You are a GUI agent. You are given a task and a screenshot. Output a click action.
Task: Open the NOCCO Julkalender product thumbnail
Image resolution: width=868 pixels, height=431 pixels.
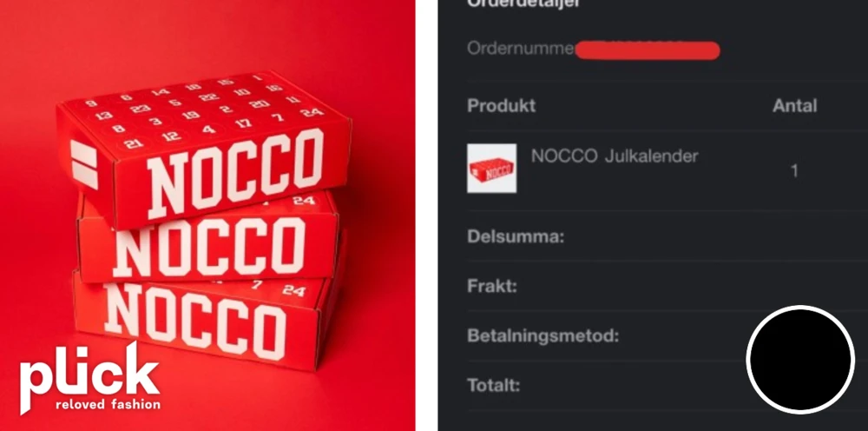[491, 169]
